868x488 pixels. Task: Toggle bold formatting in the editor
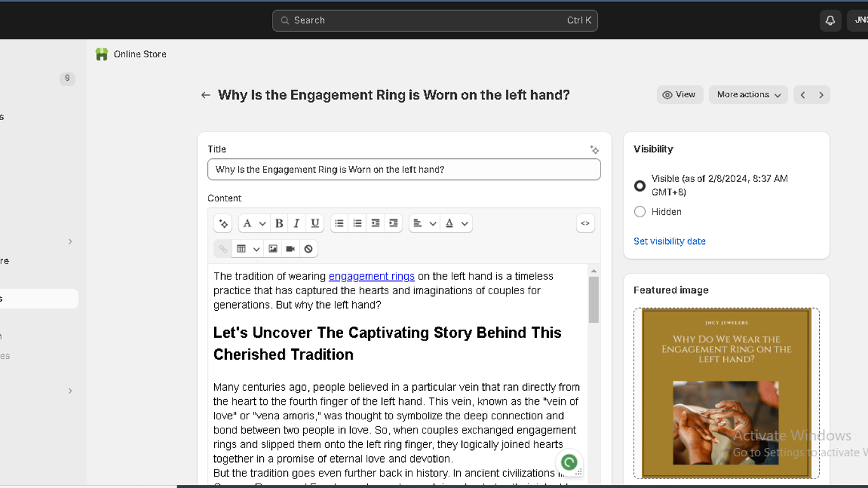coord(279,224)
